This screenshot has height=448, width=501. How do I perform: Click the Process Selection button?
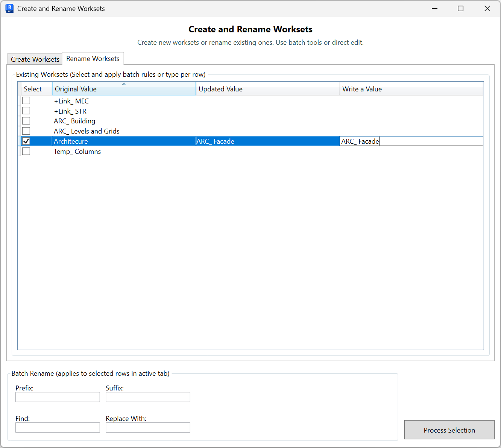[x=449, y=430]
